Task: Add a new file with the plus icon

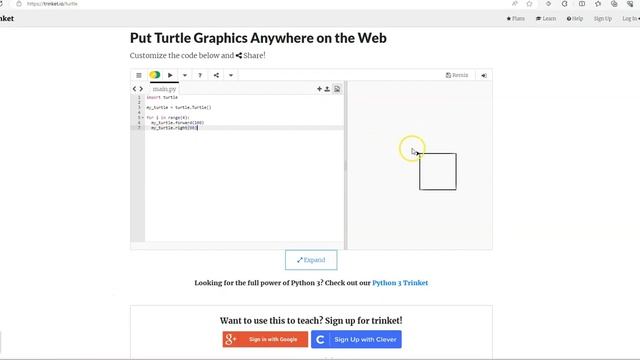Action: [x=319, y=89]
